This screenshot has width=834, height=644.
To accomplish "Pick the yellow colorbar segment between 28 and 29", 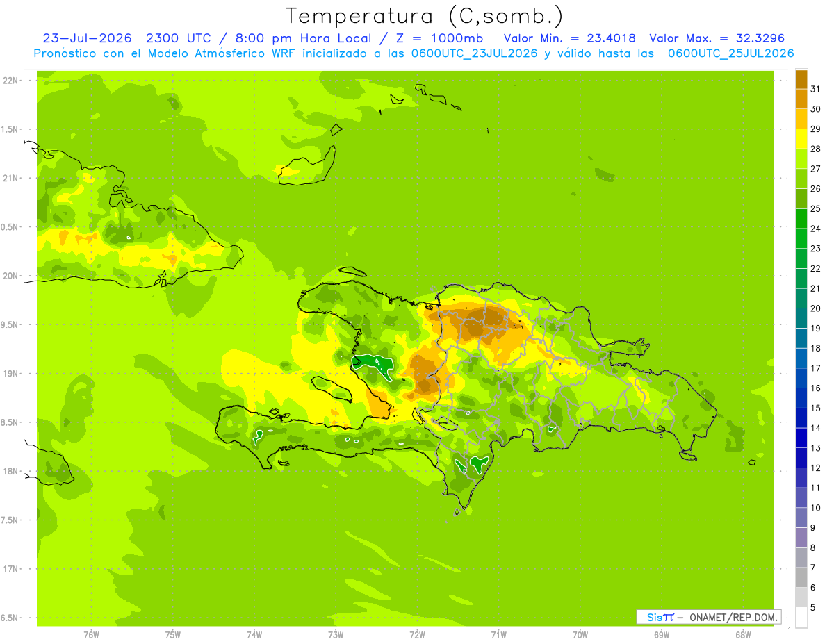I will point(801,138).
